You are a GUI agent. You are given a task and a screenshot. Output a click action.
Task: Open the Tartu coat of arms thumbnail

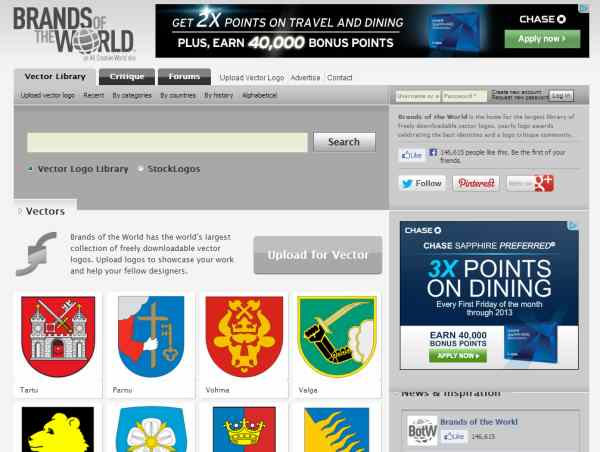click(x=58, y=336)
